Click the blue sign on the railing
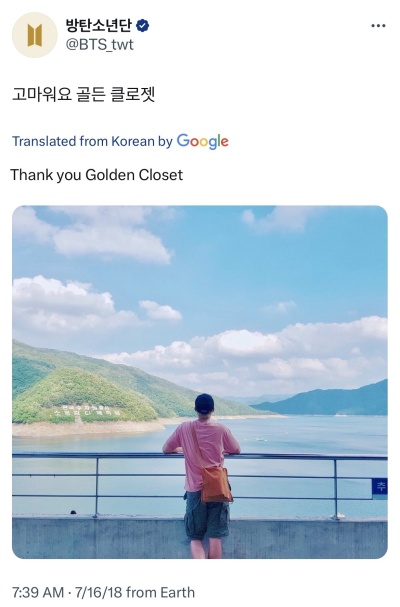The height and width of the screenshot is (607, 400). (x=380, y=486)
